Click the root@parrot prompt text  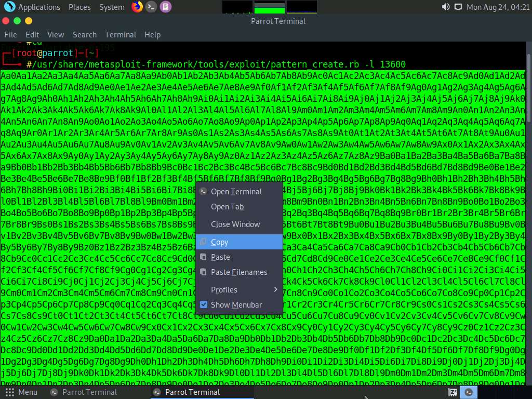click(x=45, y=53)
